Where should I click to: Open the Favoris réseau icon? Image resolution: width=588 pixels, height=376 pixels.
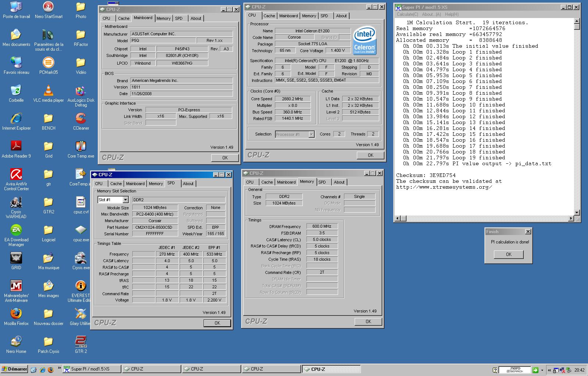(x=16, y=66)
